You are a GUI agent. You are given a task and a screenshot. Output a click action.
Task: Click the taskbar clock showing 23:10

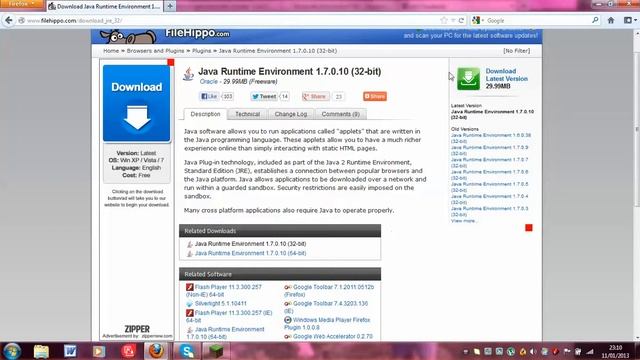[615, 351]
